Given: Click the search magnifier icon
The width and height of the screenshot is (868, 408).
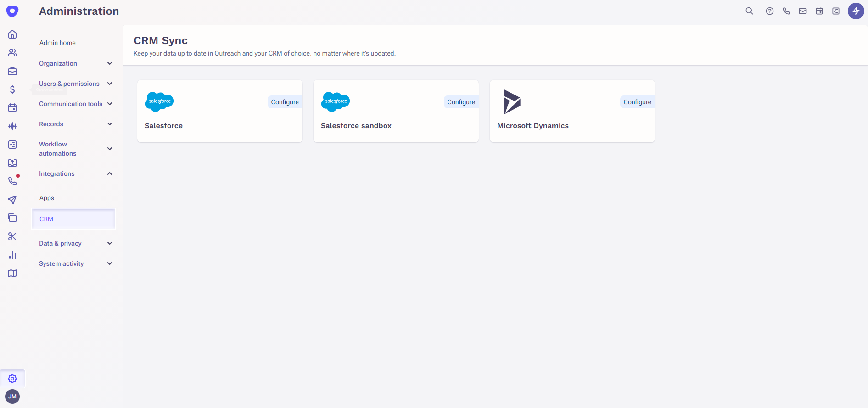Looking at the screenshot, I should 749,11.
